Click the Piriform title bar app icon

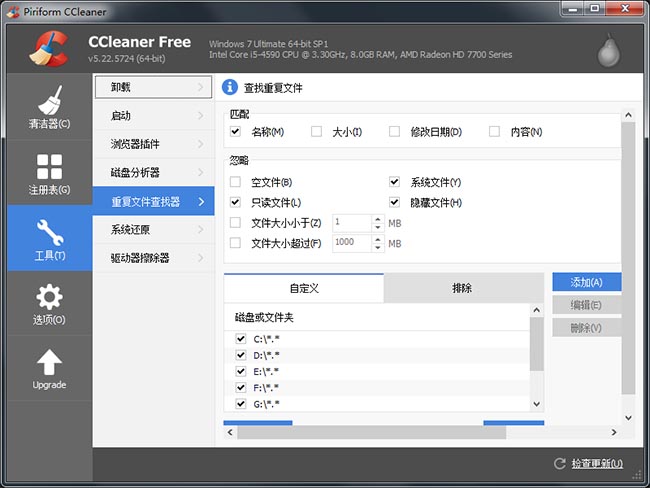click(13, 12)
